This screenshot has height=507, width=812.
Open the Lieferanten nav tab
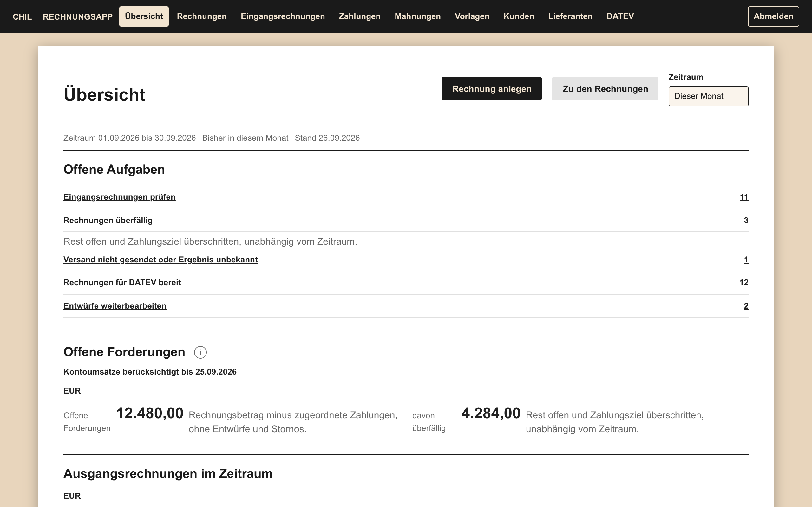(570, 16)
